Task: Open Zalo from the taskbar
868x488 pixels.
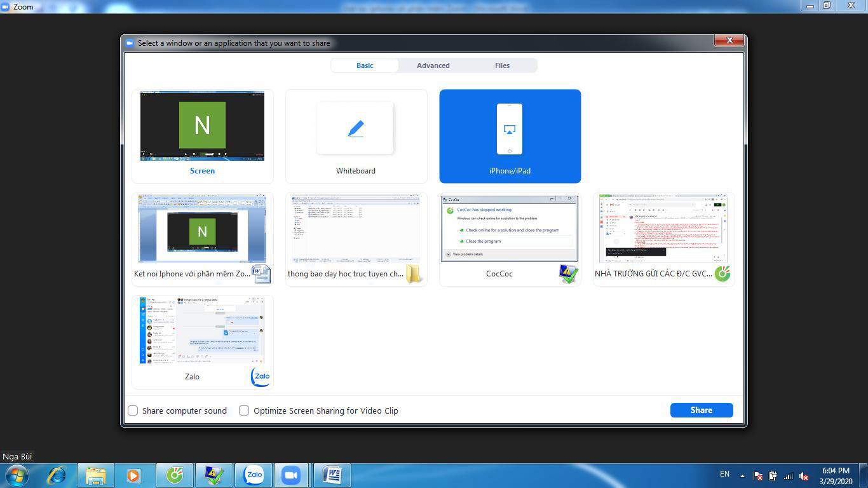Action: (254, 475)
